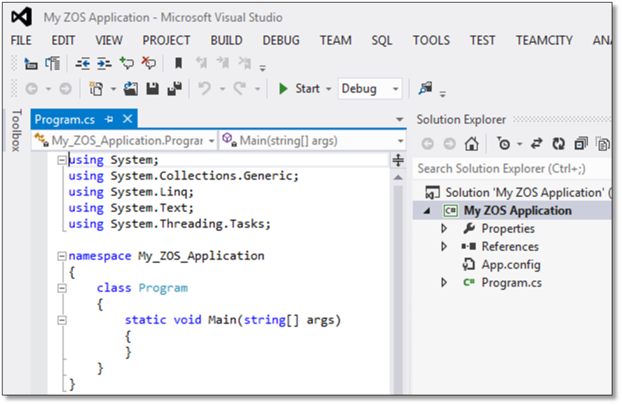Collapse the class Program block
The image size is (622, 405).
pyautogui.click(x=61, y=288)
